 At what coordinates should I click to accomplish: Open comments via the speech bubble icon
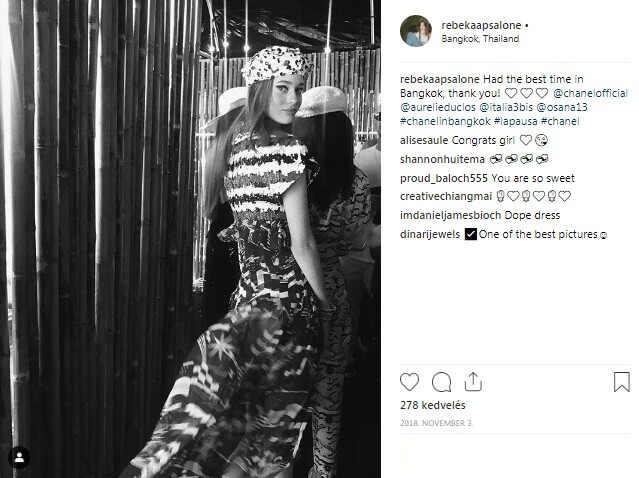441,382
